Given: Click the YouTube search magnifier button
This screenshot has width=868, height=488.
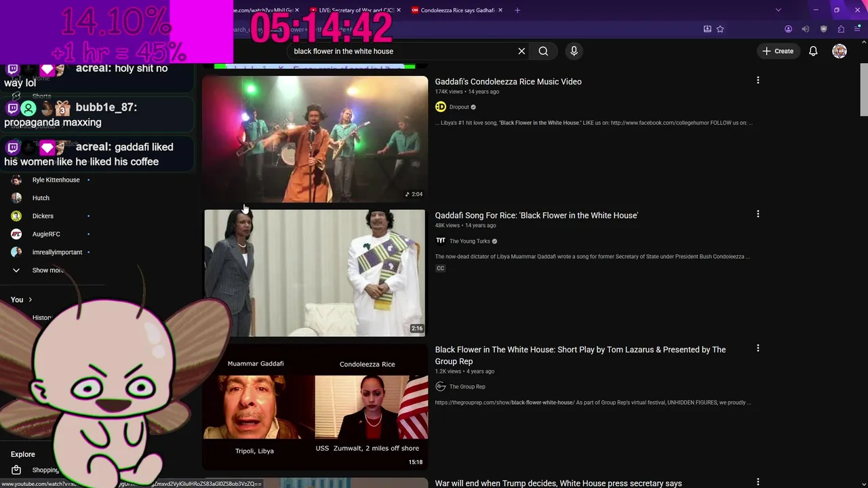Looking at the screenshot, I should tap(543, 51).
